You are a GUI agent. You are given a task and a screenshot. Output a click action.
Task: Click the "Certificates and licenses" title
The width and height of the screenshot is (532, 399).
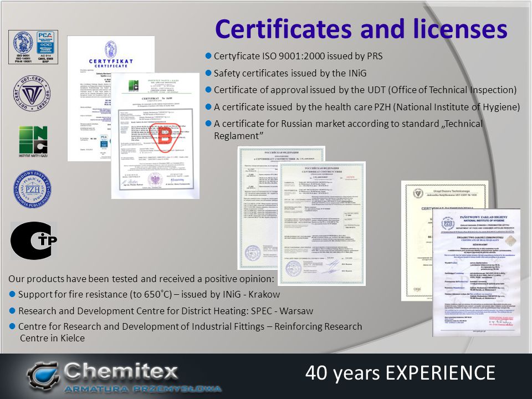(361, 28)
